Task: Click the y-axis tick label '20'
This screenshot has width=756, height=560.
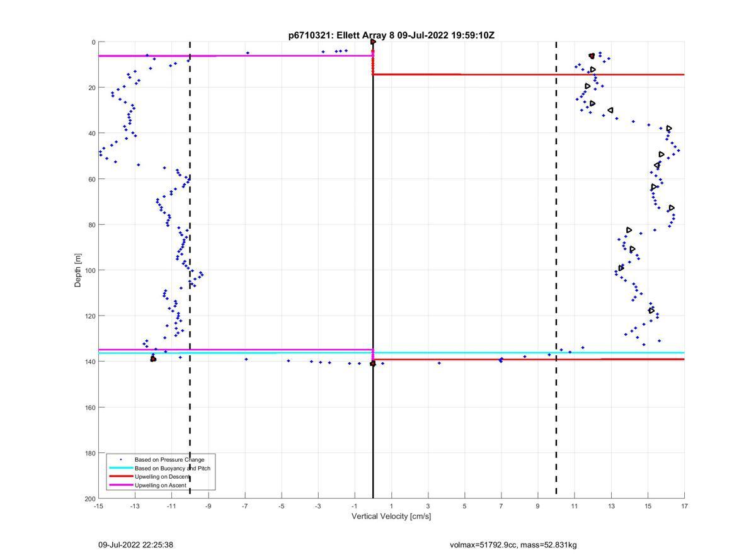Action: [92, 88]
